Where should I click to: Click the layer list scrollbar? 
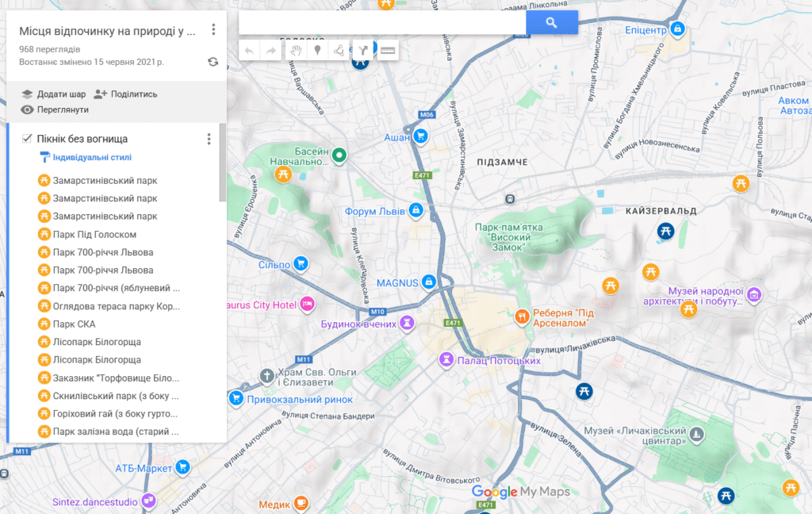(x=223, y=162)
